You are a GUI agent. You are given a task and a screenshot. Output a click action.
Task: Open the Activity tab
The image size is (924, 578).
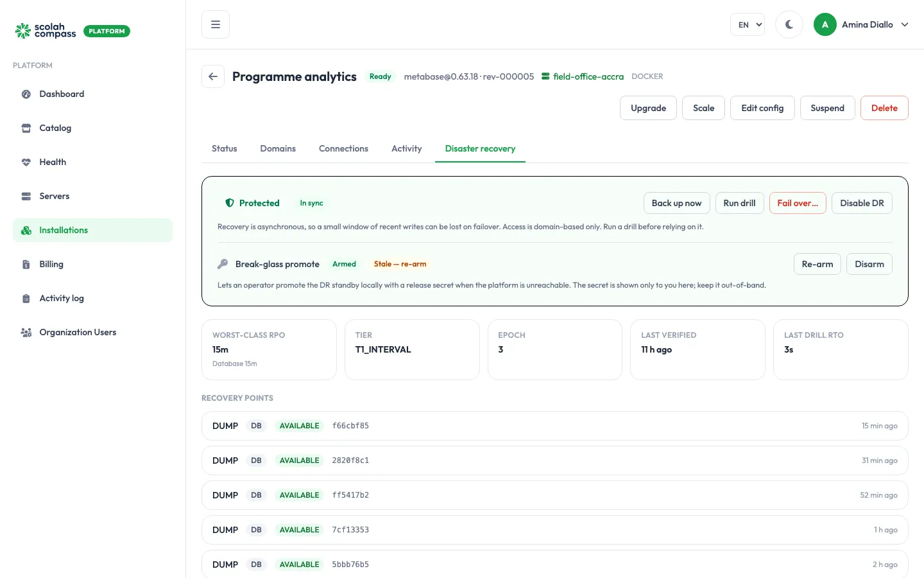(407, 148)
